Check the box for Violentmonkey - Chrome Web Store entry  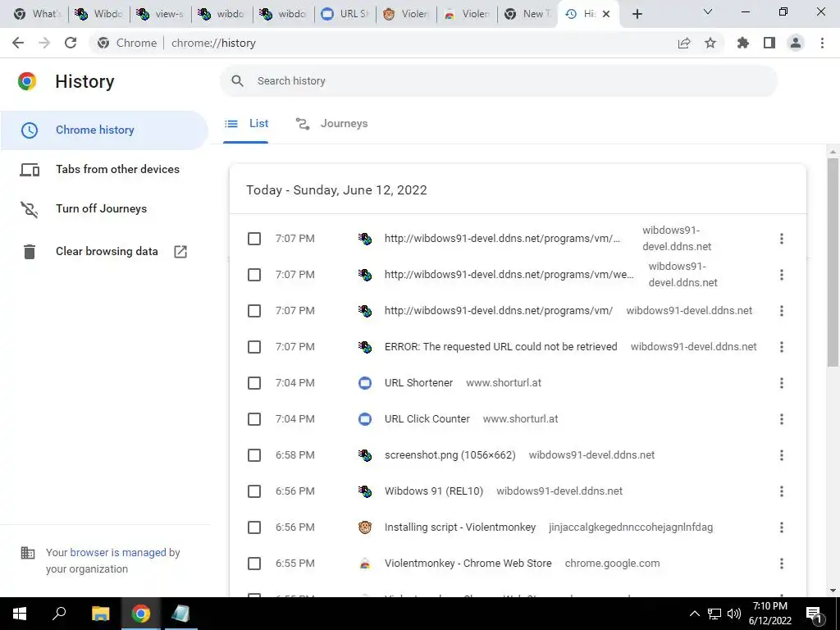254,564
